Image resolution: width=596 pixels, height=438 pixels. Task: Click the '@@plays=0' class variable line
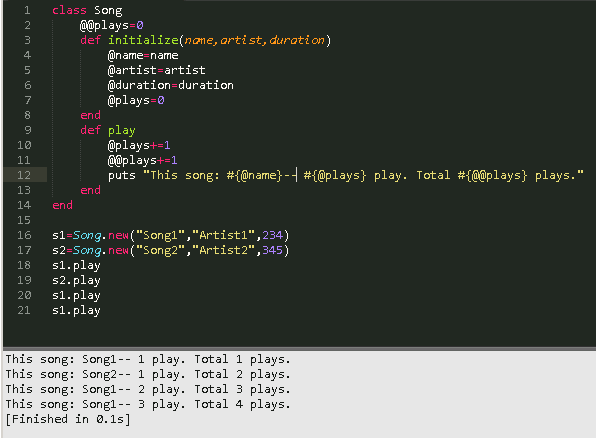pyautogui.click(x=112, y=25)
